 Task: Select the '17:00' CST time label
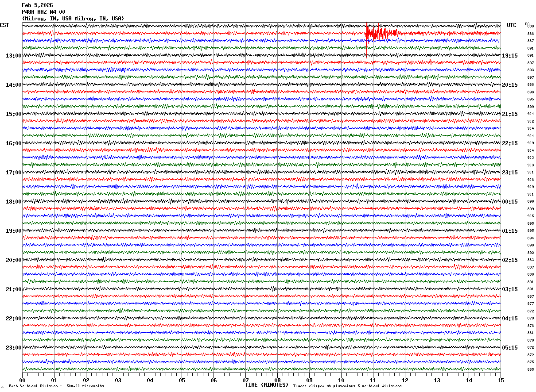[13, 173]
